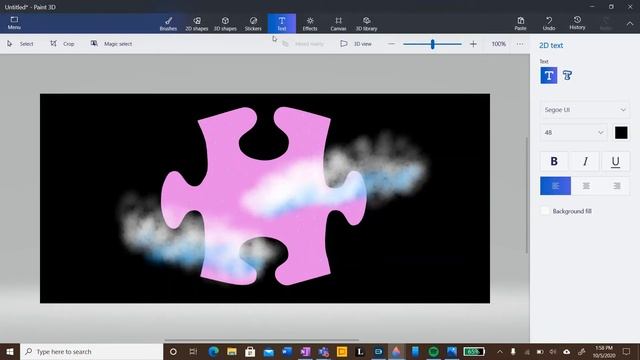The height and width of the screenshot is (360, 640).
Task: Open the more options ellipsis
Action: (x=520, y=44)
